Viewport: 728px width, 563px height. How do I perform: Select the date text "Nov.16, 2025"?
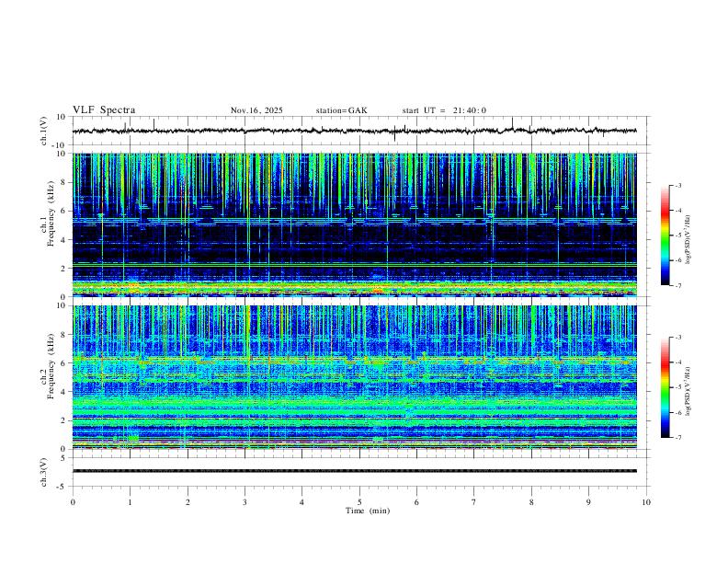[256, 110]
